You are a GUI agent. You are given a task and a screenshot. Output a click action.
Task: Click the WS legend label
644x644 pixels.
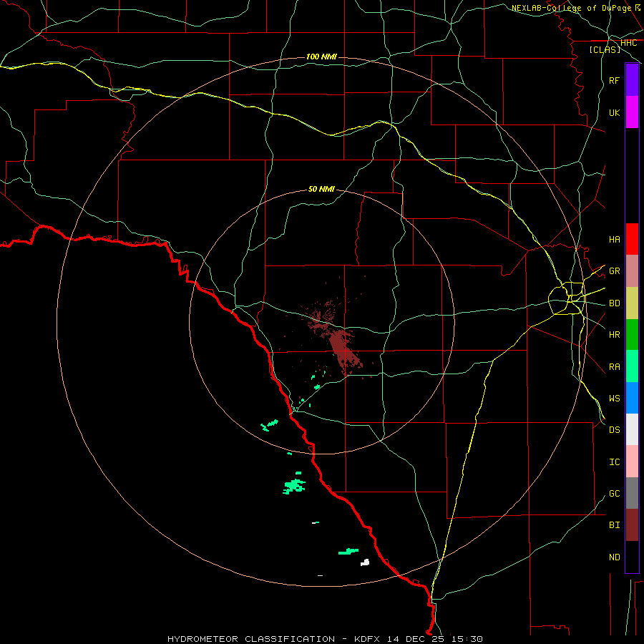(x=614, y=398)
